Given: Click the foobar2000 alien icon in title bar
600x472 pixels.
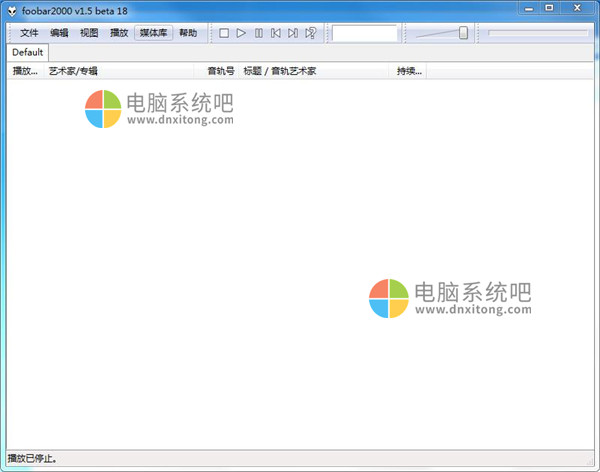Looking at the screenshot, I should (12, 11).
